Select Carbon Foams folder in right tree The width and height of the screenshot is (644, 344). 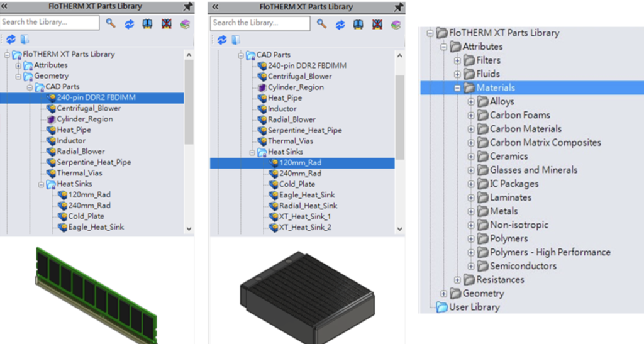[x=520, y=115]
